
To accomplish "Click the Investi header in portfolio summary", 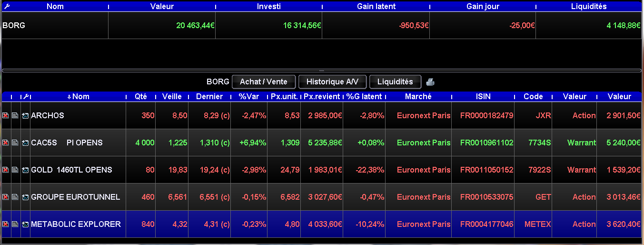I will [x=269, y=7].
